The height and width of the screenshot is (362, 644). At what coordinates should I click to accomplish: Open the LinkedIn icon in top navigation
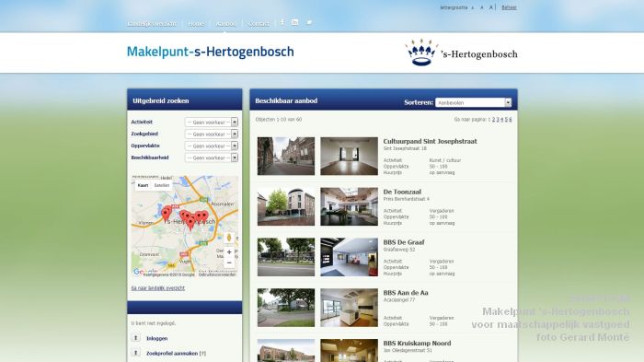295,22
